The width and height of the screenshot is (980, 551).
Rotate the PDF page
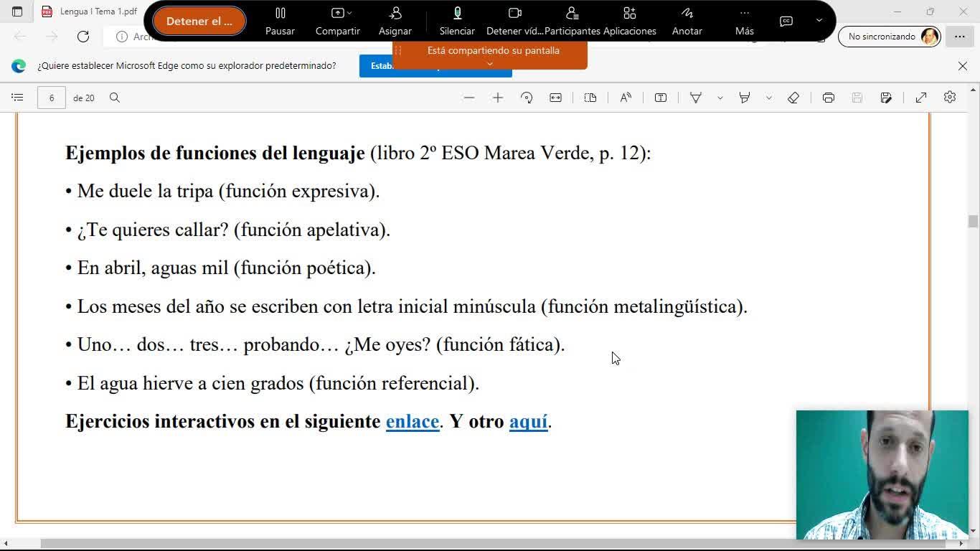coord(527,98)
